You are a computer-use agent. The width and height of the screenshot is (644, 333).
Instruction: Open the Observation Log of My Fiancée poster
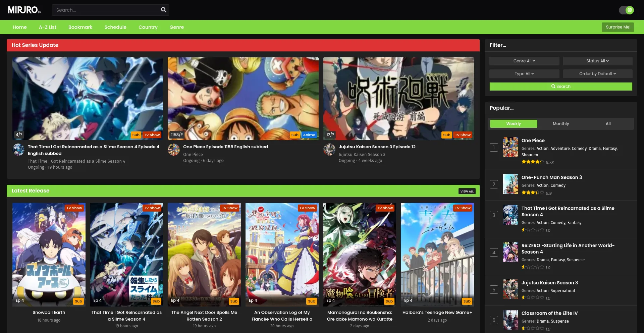pyautogui.click(x=282, y=255)
